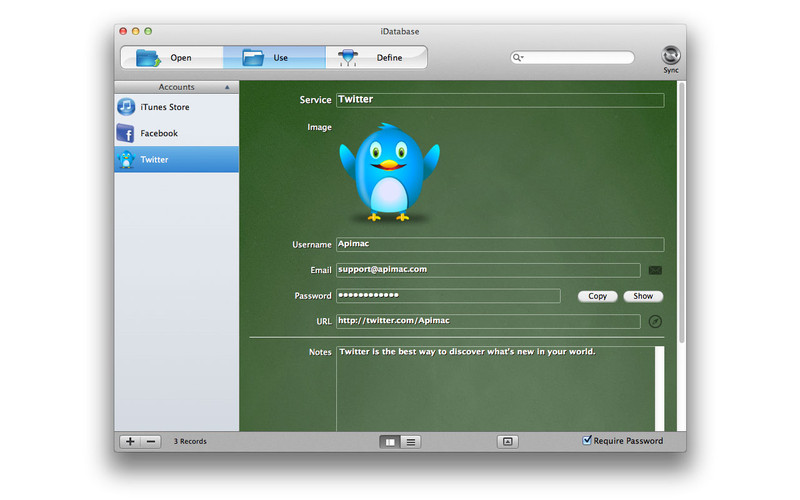Click the Sync icon
This screenshot has width=800, height=500.
pos(670,55)
